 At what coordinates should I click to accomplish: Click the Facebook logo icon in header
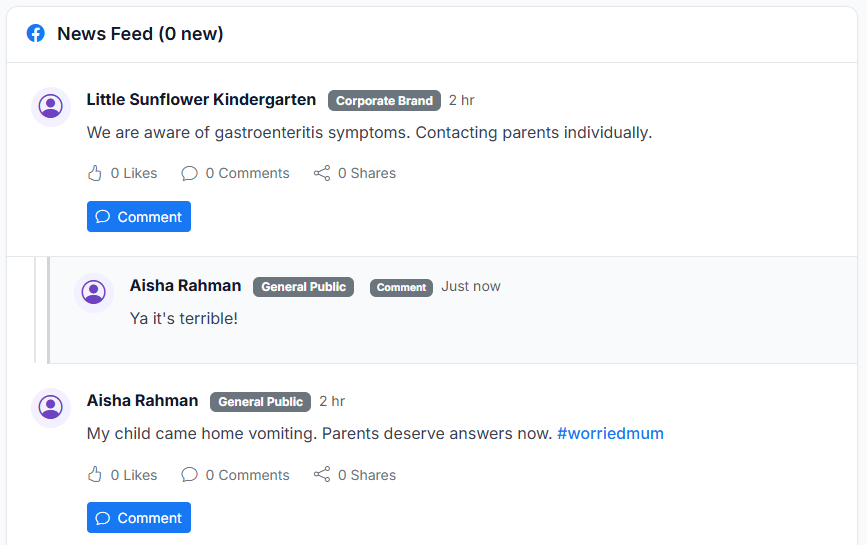pos(35,34)
